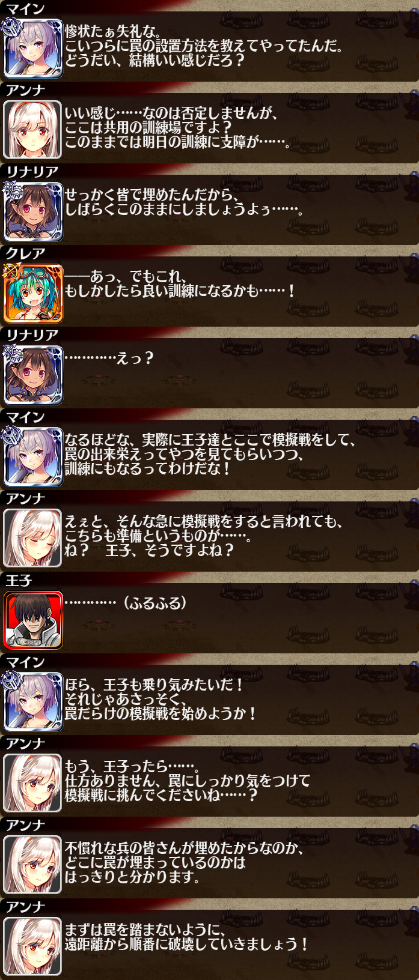
Task: Click the dialogue text 惨状たぁ失礼な
Action: pos(112,31)
